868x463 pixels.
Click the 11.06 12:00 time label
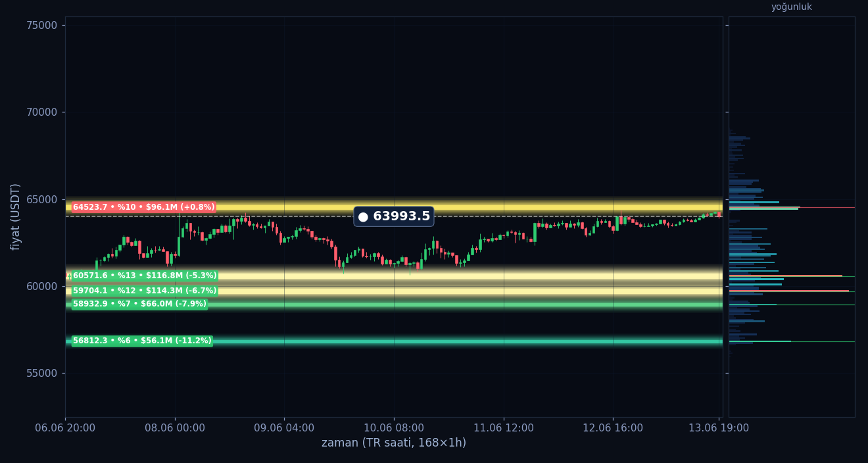coord(504,427)
